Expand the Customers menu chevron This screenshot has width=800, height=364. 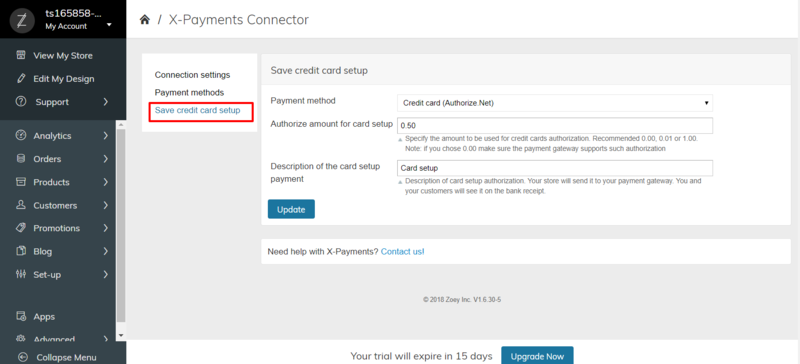tap(106, 205)
